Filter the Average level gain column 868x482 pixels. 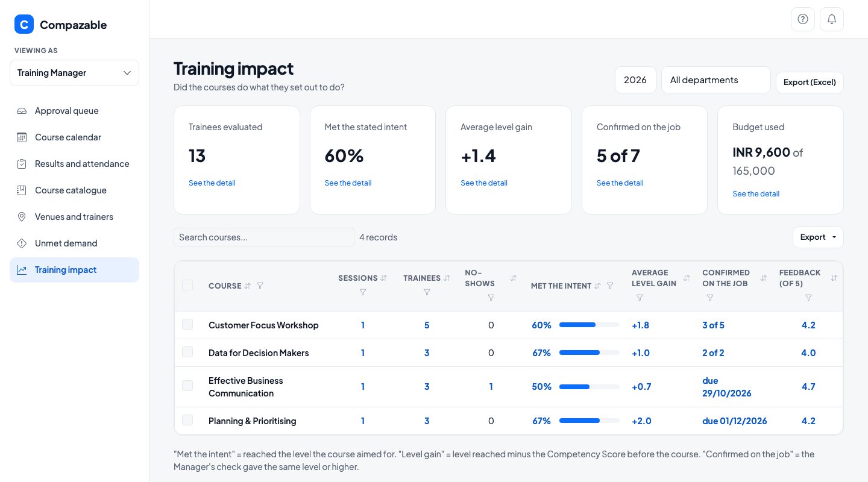pos(640,298)
